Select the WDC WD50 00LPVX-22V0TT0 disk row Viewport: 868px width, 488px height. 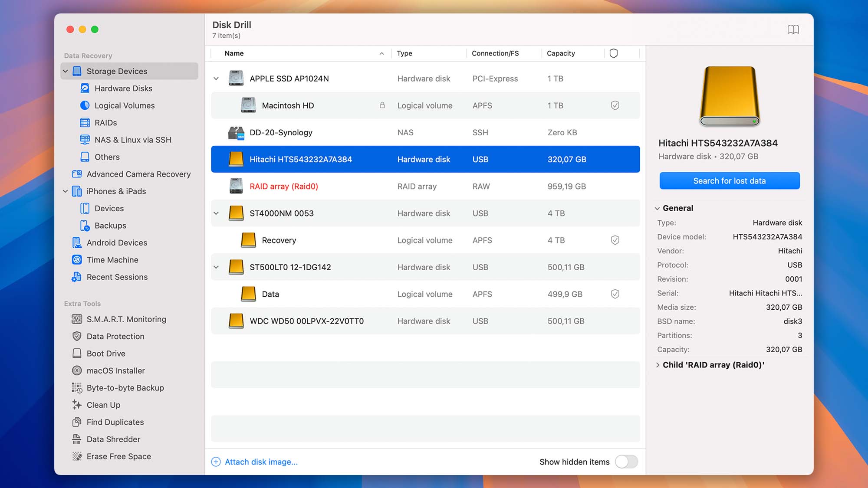pyautogui.click(x=425, y=321)
